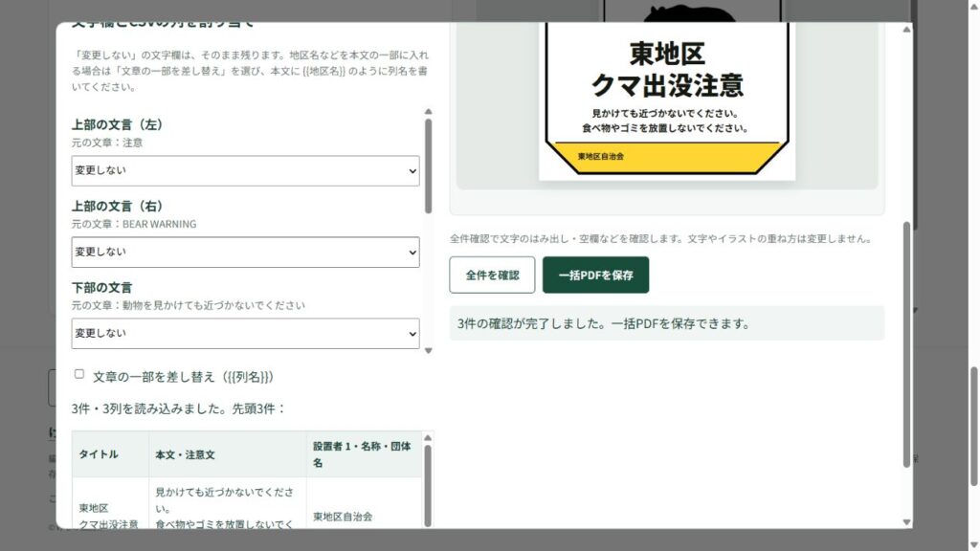980x551 pixels.
Task: Click the 元の文章：注意 label
Action: [x=107, y=143]
